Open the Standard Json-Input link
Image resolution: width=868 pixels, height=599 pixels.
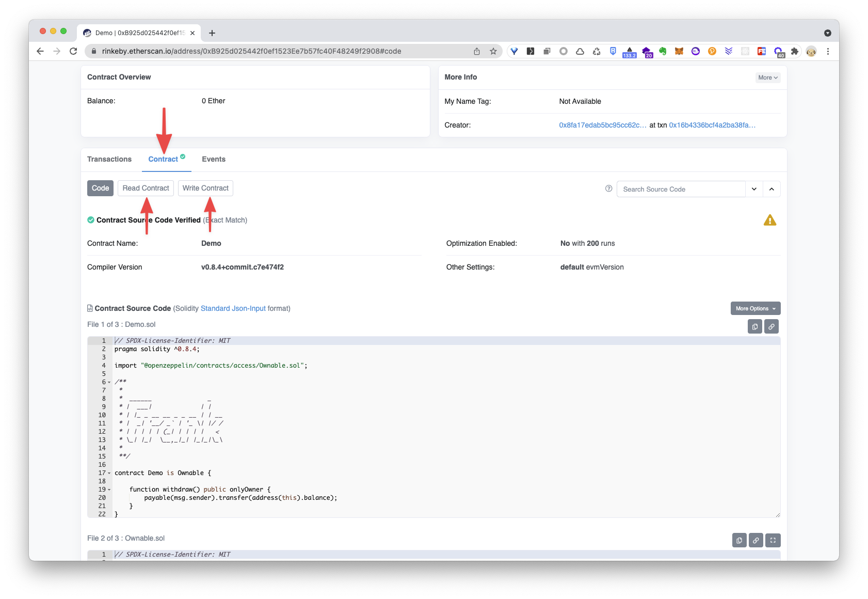point(233,308)
